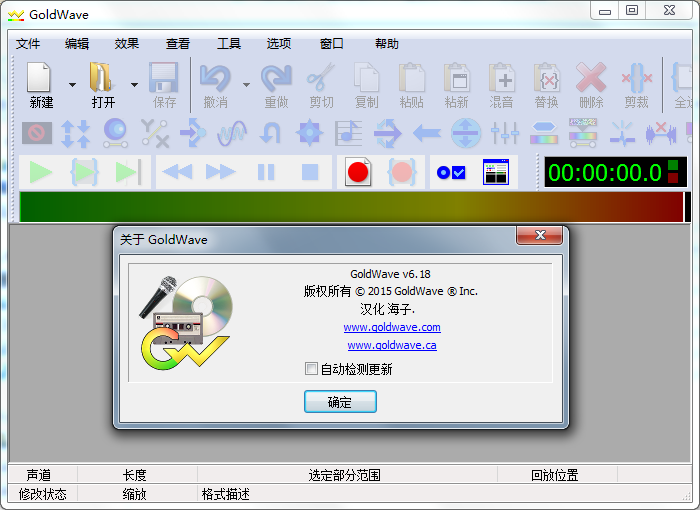Open the 文件 menu
700x510 pixels.
(x=28, y=44)
